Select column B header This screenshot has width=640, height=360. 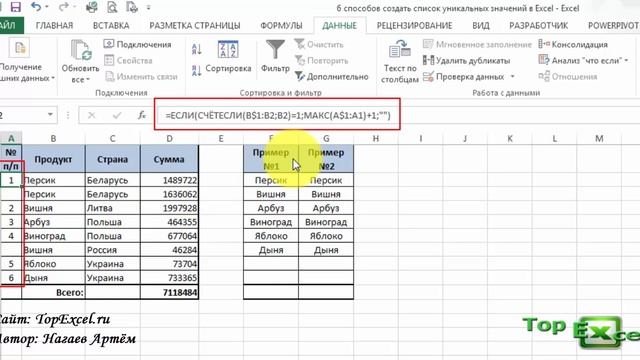coord(53,139)
